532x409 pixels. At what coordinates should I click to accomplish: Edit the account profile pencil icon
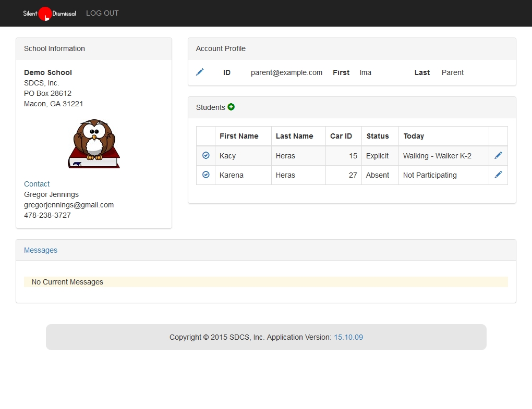click(200, 72)
